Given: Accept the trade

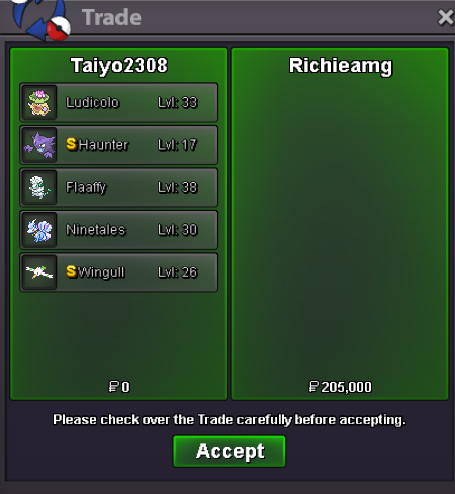Looking at the screenshot, I should pyautogui.click(x=229, y=451).
